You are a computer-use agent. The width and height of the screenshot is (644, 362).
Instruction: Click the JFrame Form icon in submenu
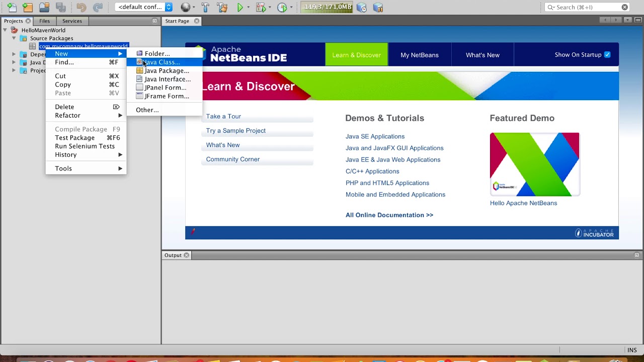tap(139, 96)
